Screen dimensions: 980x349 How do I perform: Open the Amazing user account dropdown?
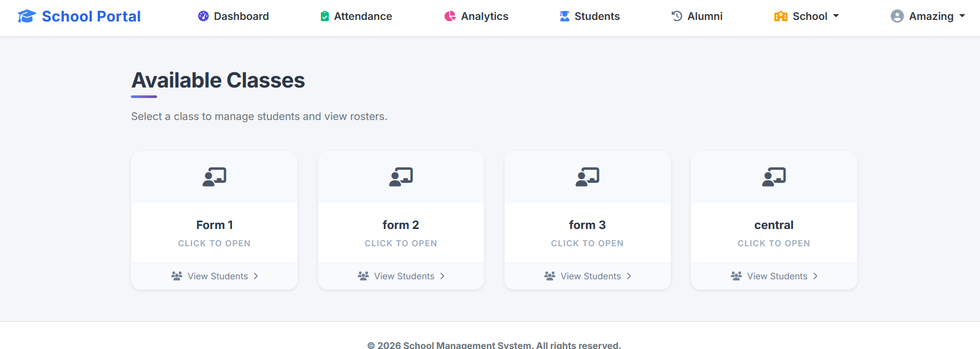click(x=928, y=16)
